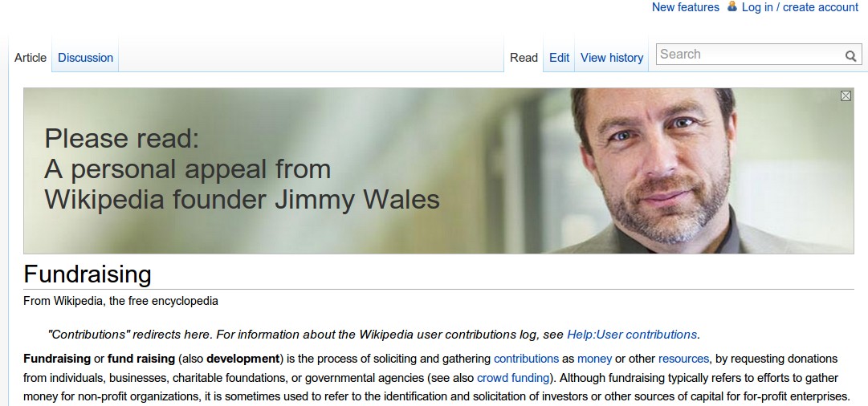Follow the resources link
The width and height of the screenshot is (868, 406).
pyautogui.click(x=683, y=359)
